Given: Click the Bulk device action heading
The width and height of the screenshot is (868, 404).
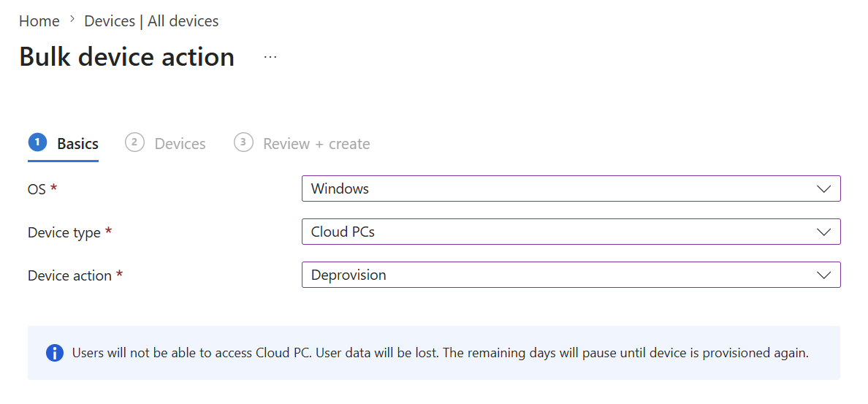Looking at the screenshot, I should [x=127, y=57].
